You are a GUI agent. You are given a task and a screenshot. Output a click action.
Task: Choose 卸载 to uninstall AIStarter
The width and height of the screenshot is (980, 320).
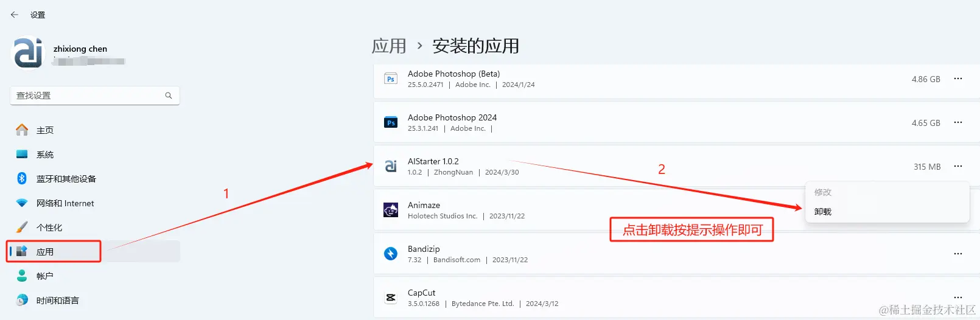(887, 212)
